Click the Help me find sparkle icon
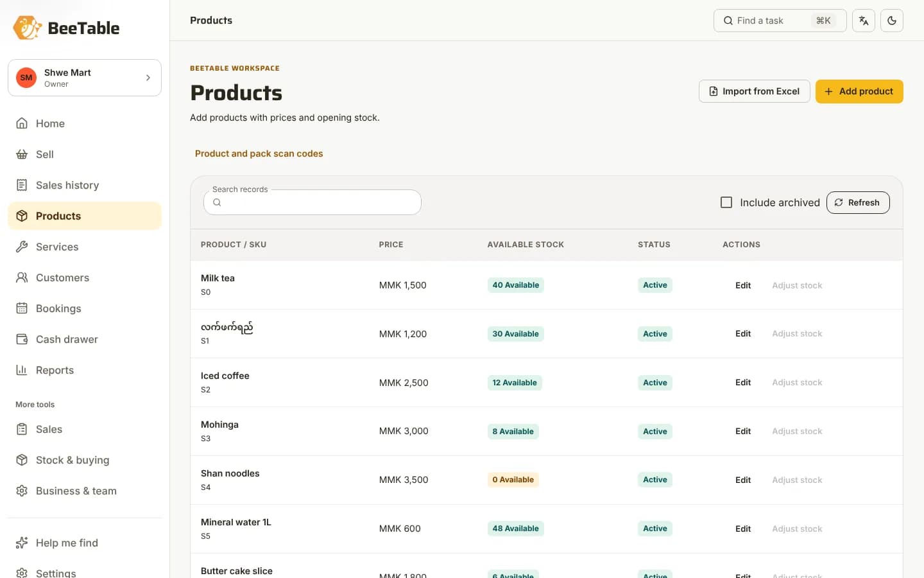 (x=22, y=543)
